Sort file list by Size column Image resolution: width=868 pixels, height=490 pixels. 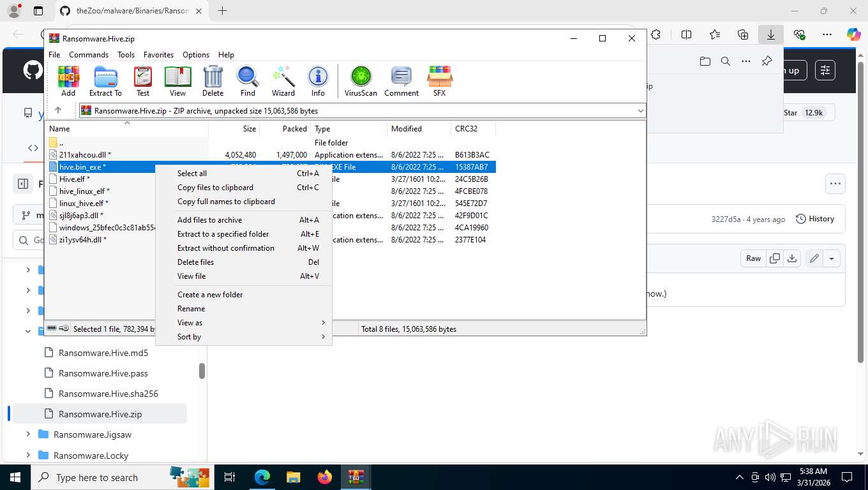[x=234, y=129]
